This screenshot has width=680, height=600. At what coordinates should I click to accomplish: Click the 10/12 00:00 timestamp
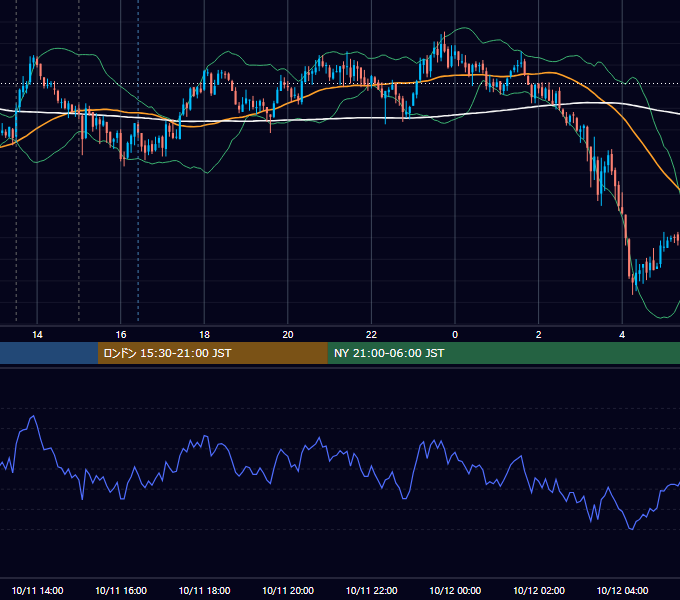pyautogui.click(x=455, y=590)
